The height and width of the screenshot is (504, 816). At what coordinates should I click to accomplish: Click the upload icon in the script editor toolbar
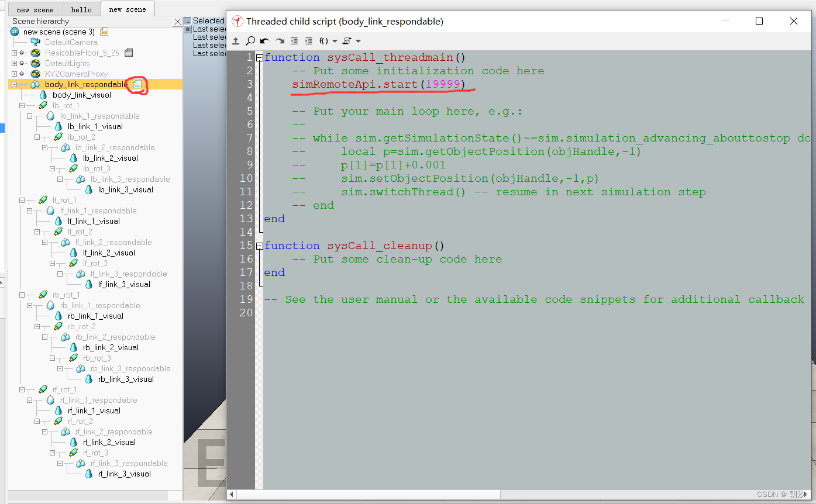click(x=236, y=40)
